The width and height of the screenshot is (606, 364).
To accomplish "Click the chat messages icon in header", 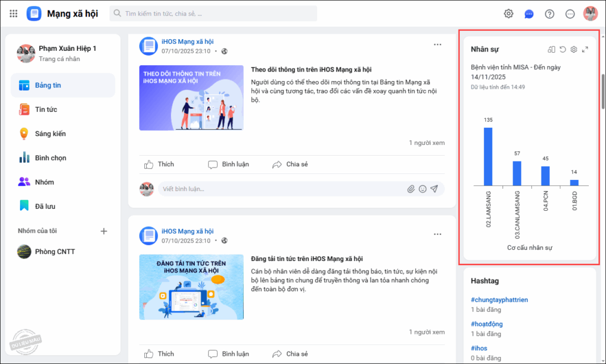I will pyautogui.click(x=529, y=14).
